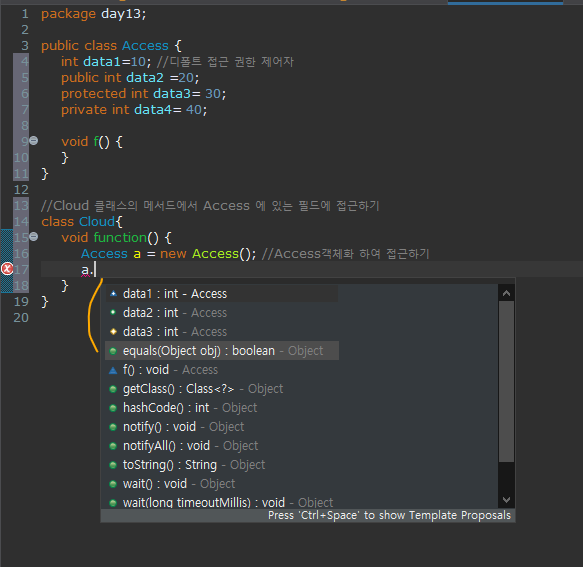Collapse the function() method fold on line 15

(x=34, y=236)
